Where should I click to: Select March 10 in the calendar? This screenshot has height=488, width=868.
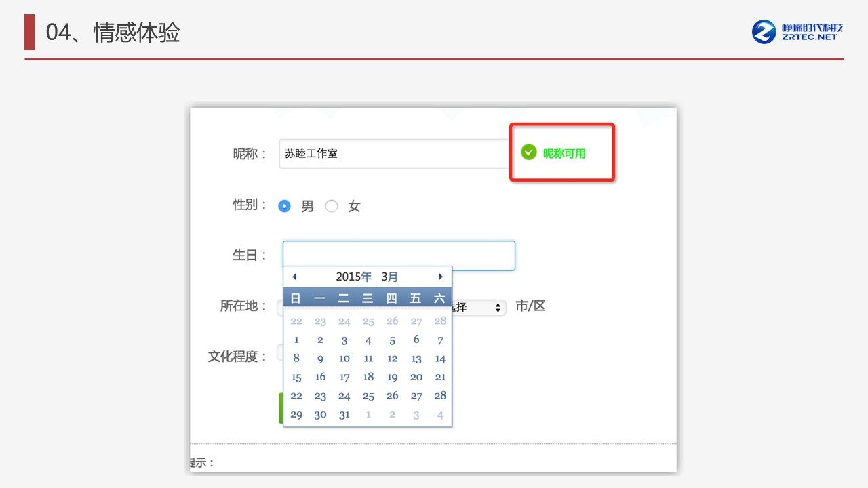click(344, 359)
